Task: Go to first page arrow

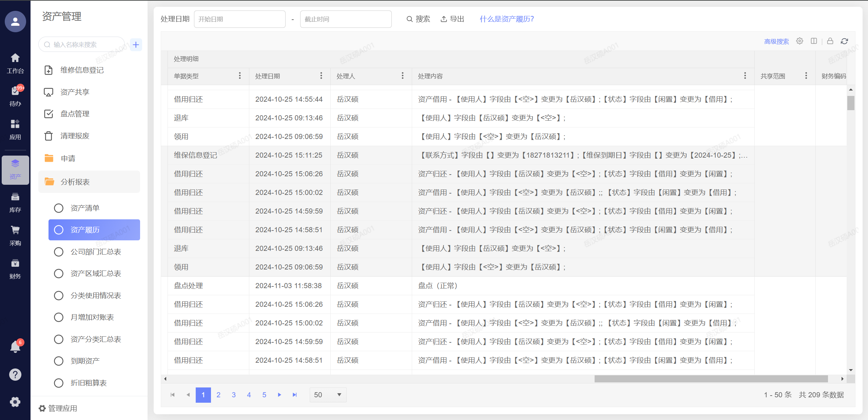Action: click(x=173, y=395)
